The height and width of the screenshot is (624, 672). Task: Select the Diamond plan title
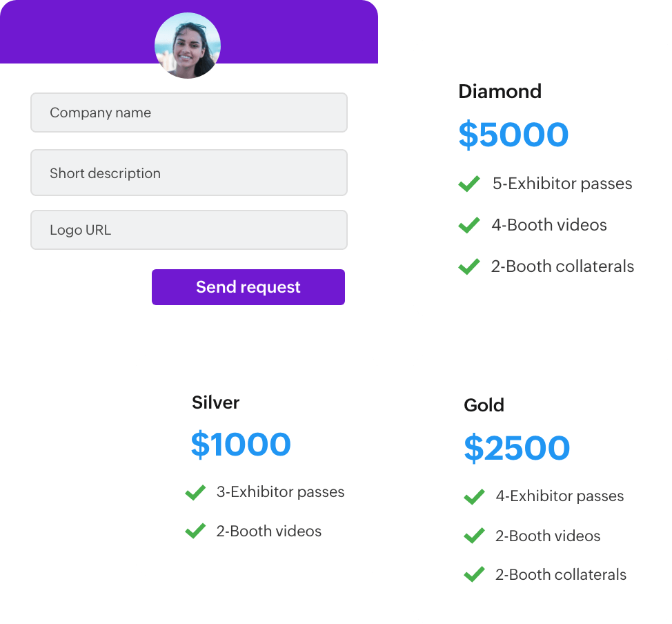[x=500, y=91]
